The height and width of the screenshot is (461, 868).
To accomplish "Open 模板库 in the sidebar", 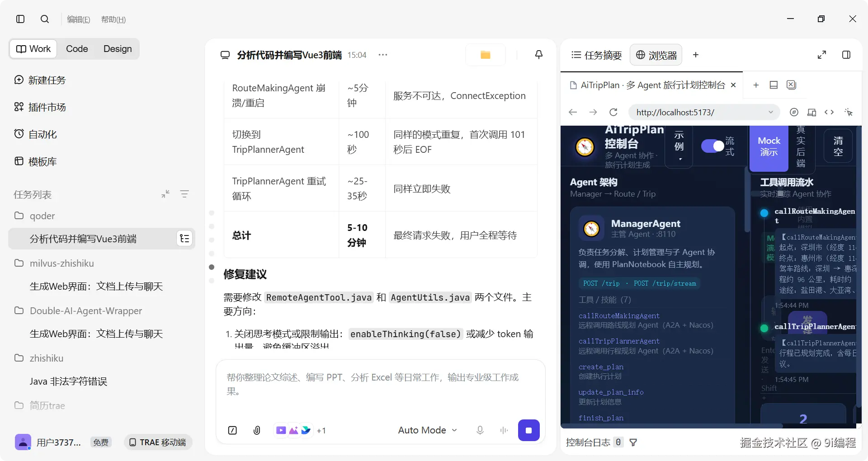I will pos(36,161).
